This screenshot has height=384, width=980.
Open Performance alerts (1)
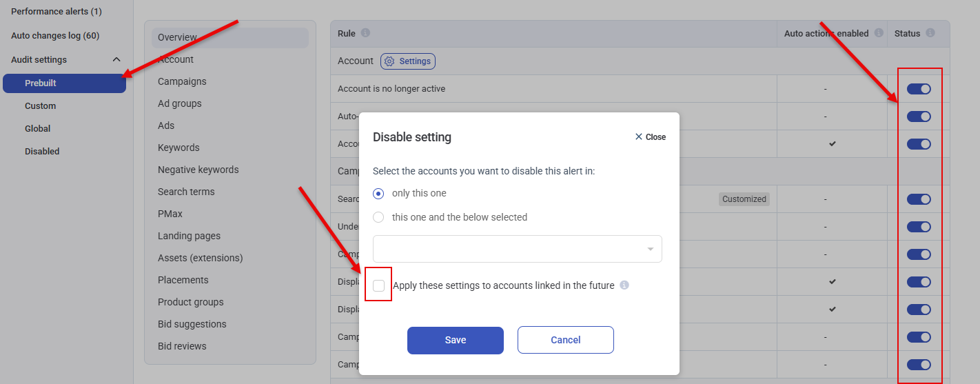(57, 12)
